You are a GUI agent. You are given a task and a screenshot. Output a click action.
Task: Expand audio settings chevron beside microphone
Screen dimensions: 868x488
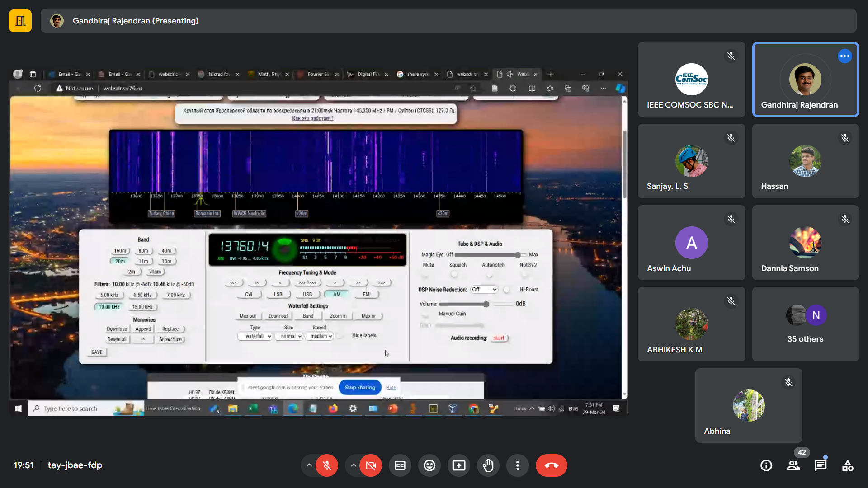pos(309,465)
